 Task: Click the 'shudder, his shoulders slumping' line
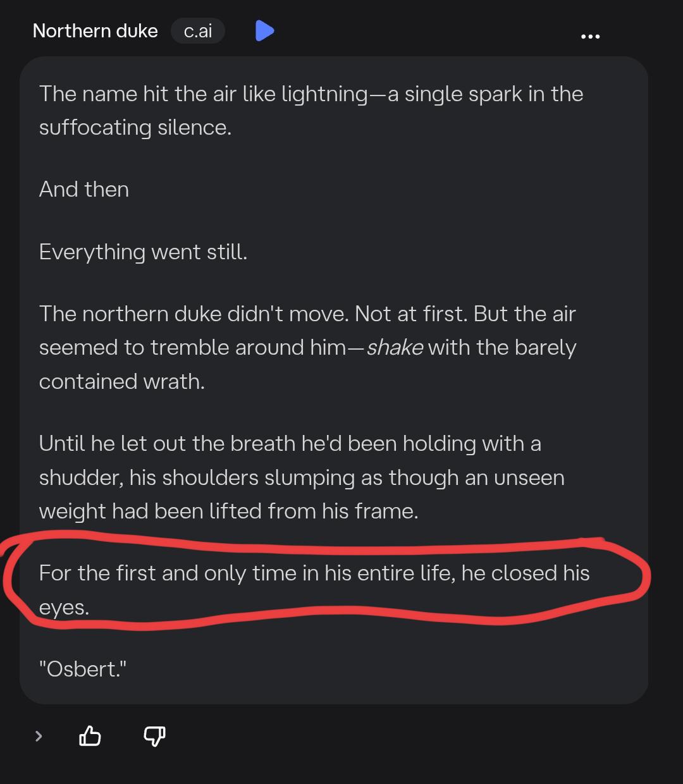(301, 477)
